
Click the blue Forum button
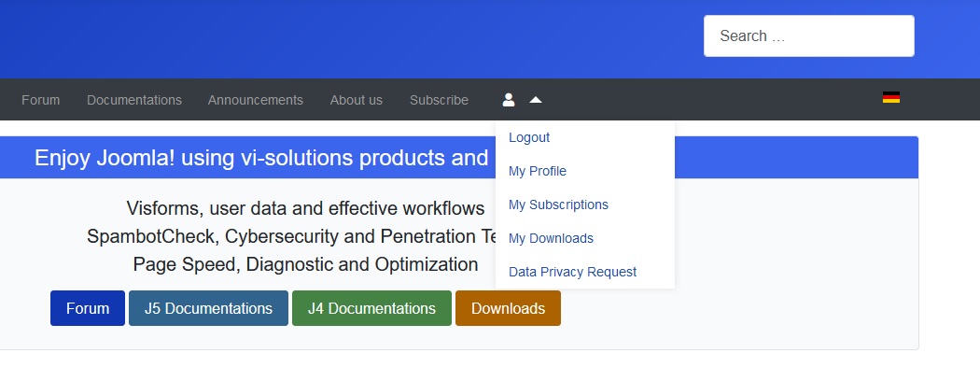[x=88, y=308]
